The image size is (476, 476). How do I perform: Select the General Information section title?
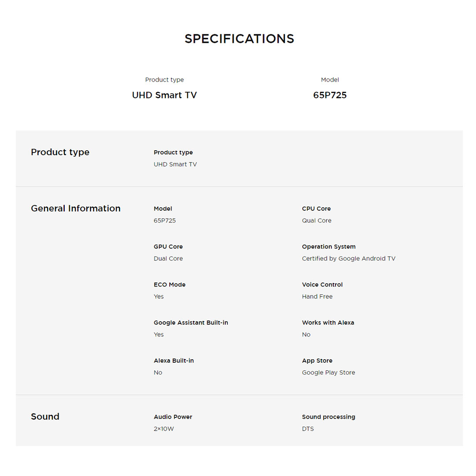coord(75,208)
